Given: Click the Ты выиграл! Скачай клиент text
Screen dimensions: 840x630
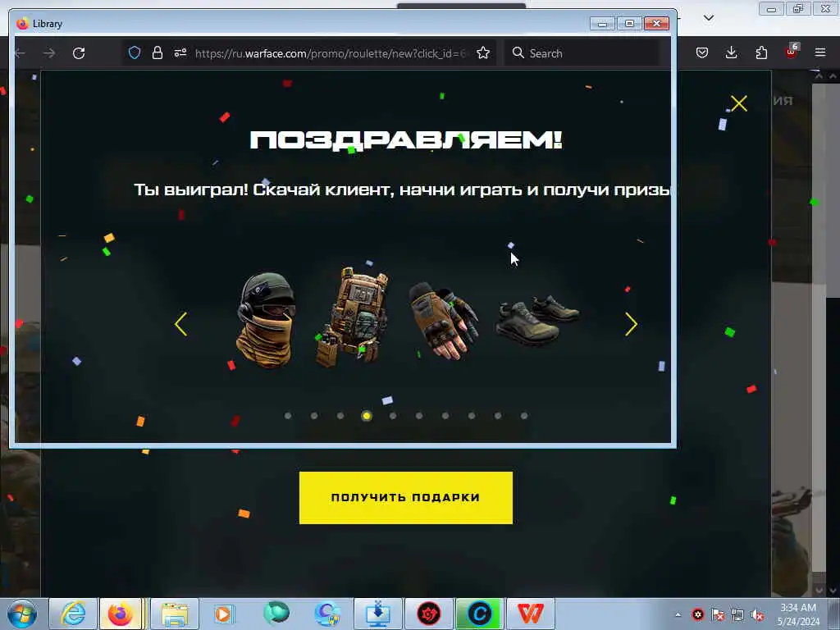Looking at the screenshot, I should (x=402, y=189).
